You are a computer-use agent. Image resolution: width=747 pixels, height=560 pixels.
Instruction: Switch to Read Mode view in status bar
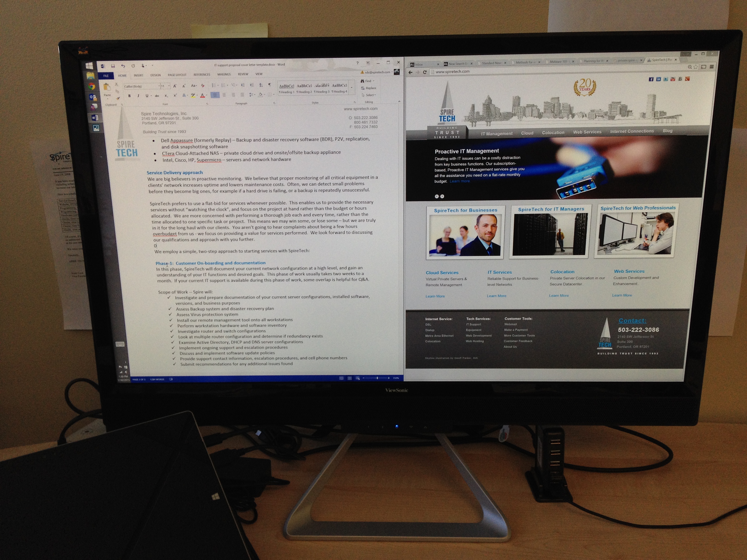point(341,378)
